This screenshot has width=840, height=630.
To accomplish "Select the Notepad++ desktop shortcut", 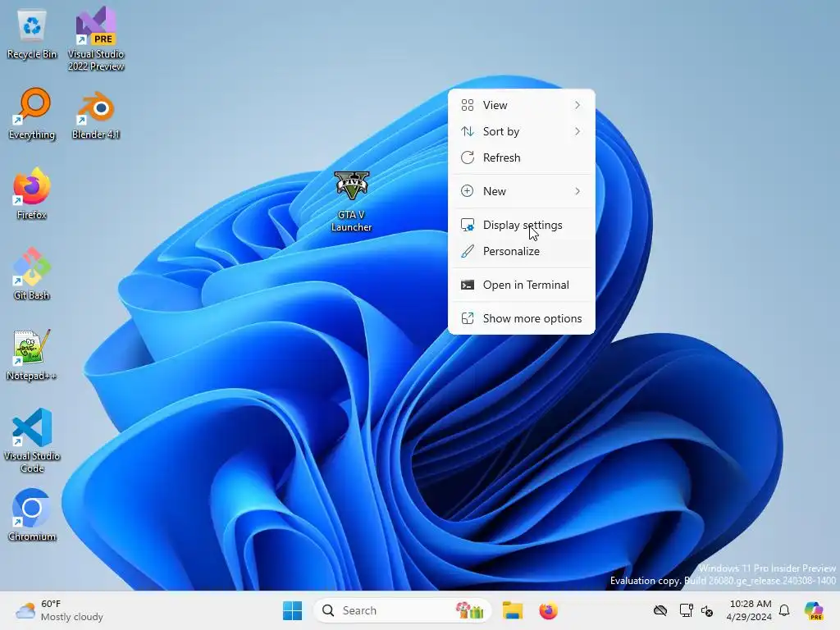I will click(x=32, y=354).
